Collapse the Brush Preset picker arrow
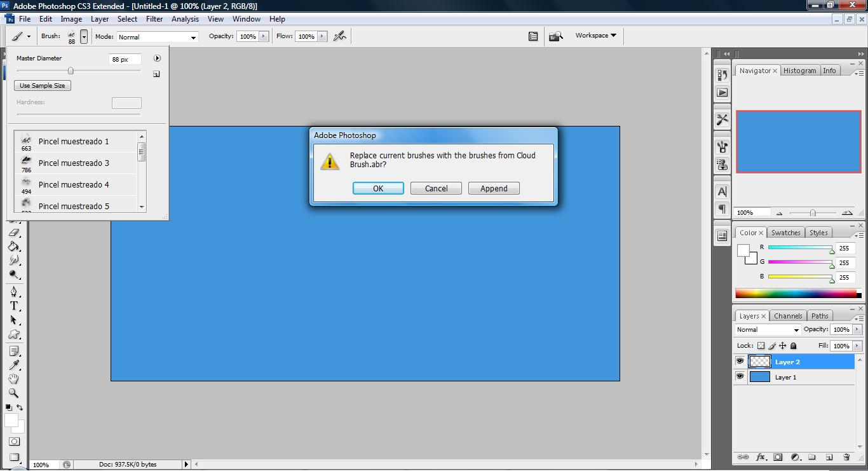Screen dimensions: 868x471 click(x=83, y=37)
